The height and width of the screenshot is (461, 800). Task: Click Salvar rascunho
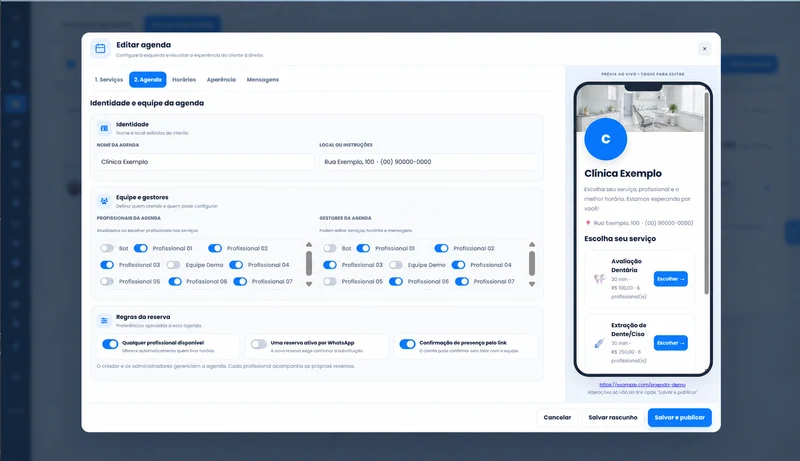[613, 418]
